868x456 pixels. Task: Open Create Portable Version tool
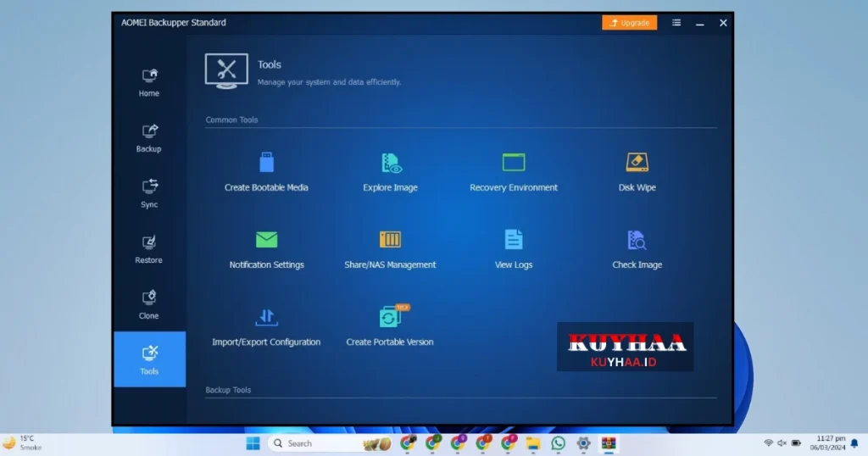(x=390, y=327)
